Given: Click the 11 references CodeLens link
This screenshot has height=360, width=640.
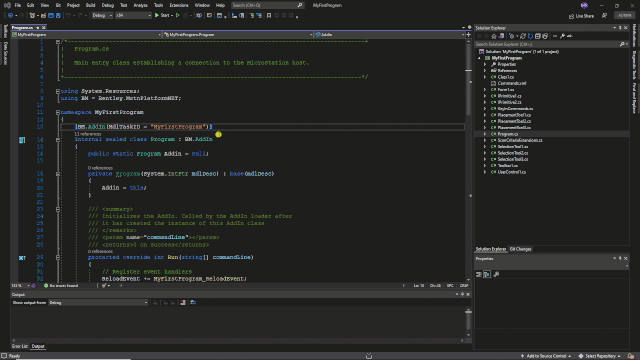Looking at the screenshot, I should tap(88, 134).
